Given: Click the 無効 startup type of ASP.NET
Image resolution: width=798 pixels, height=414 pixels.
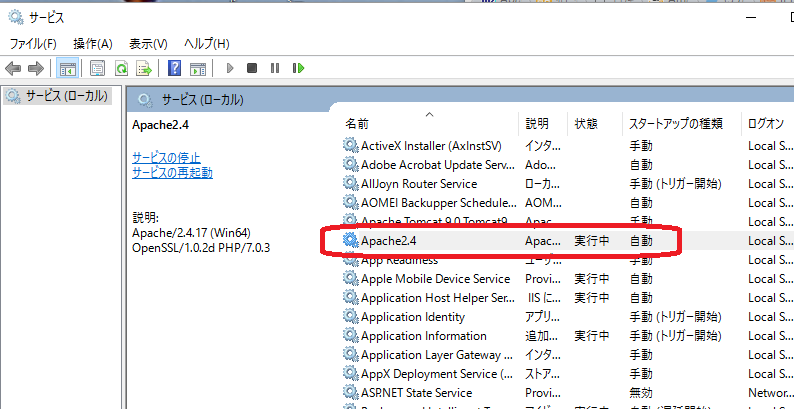Looking at the screenshot, I should [641, 393].
